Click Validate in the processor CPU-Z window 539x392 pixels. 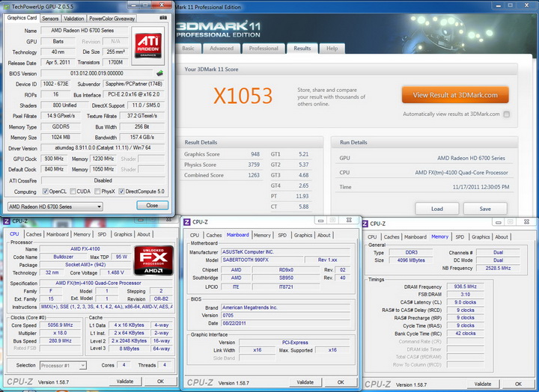coord(125,382)
